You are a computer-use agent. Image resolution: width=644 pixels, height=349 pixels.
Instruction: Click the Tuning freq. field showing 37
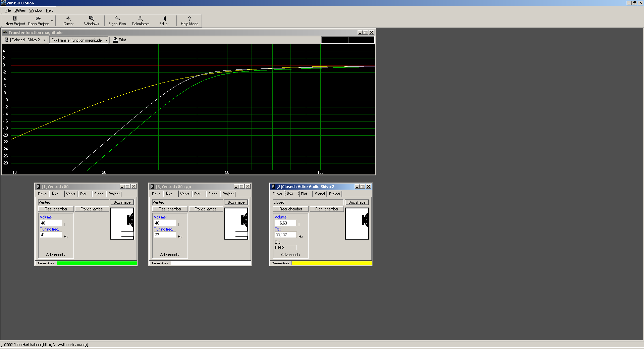coord(165,235)
